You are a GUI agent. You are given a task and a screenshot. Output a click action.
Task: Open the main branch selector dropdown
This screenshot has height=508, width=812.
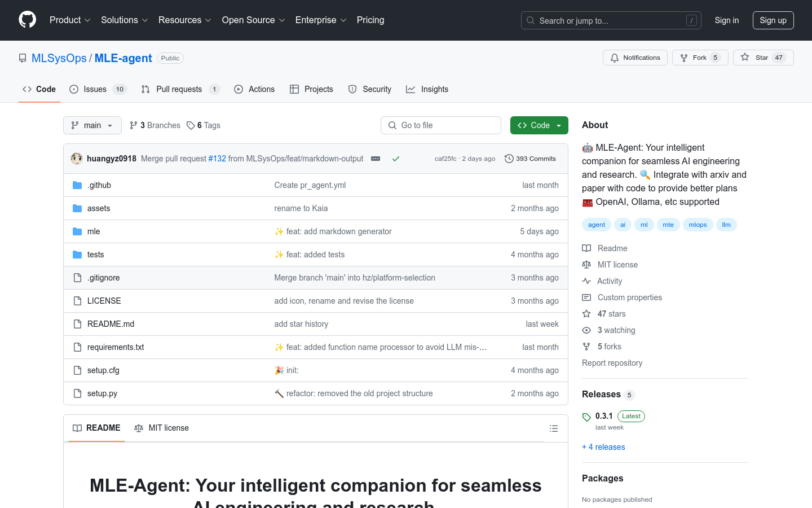92,125
